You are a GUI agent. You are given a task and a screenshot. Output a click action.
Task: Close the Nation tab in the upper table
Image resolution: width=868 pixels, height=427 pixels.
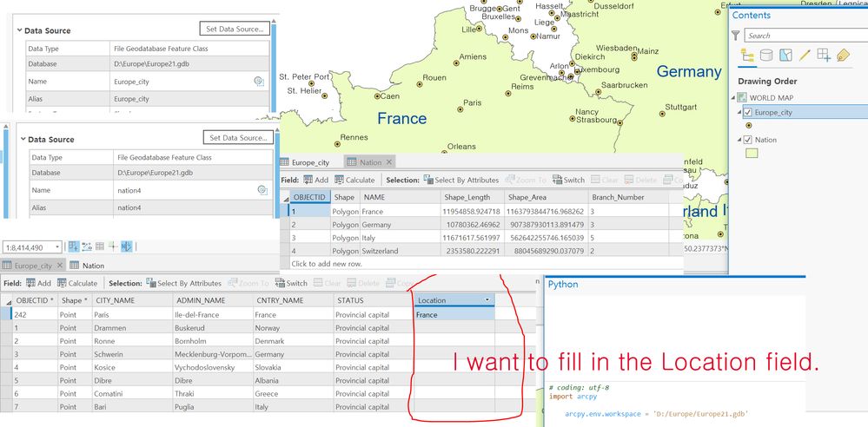point(388,162)
